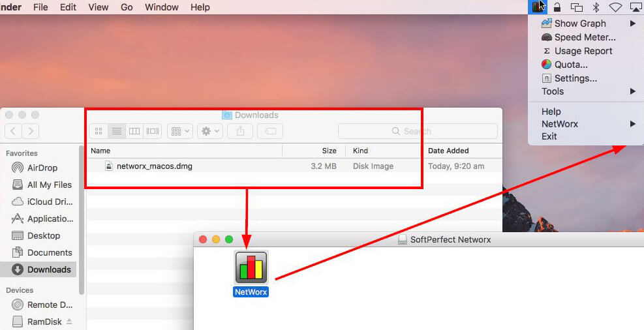
Task: Click the Finder sidebar scrollbar
Action: tap(82, 220)
